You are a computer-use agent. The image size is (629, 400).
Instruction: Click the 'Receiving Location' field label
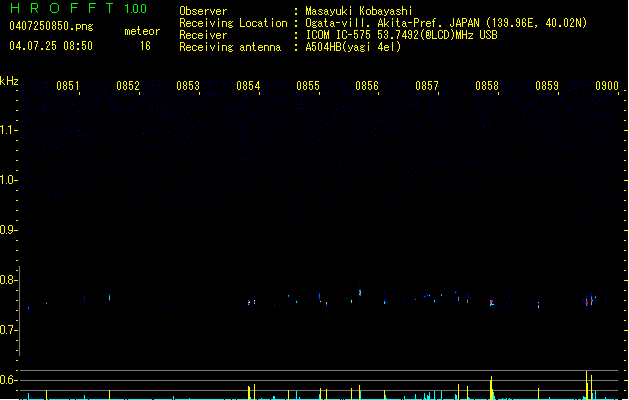[x=233, y=23]
